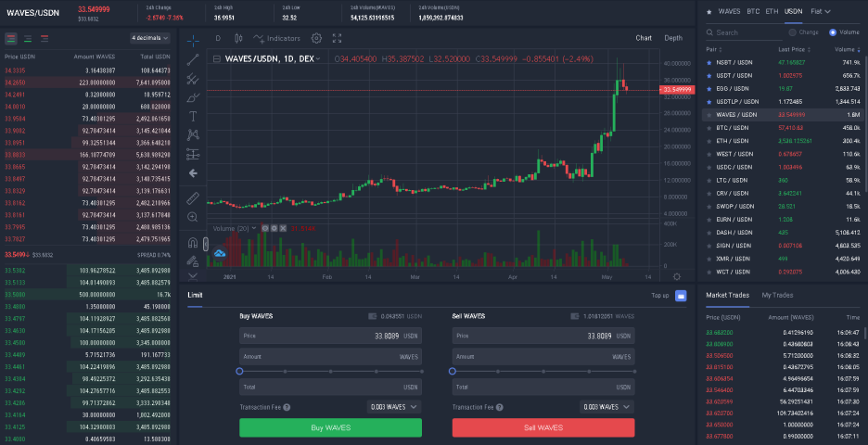Viewport: 868px width, 445px height.
Task: Enter fullscreen chart mode
Action: tap(337, 38)
